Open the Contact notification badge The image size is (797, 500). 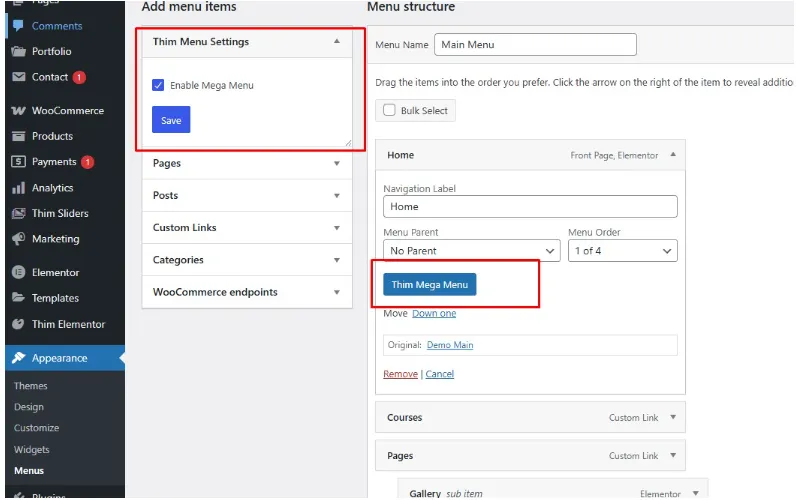point(79,77)
